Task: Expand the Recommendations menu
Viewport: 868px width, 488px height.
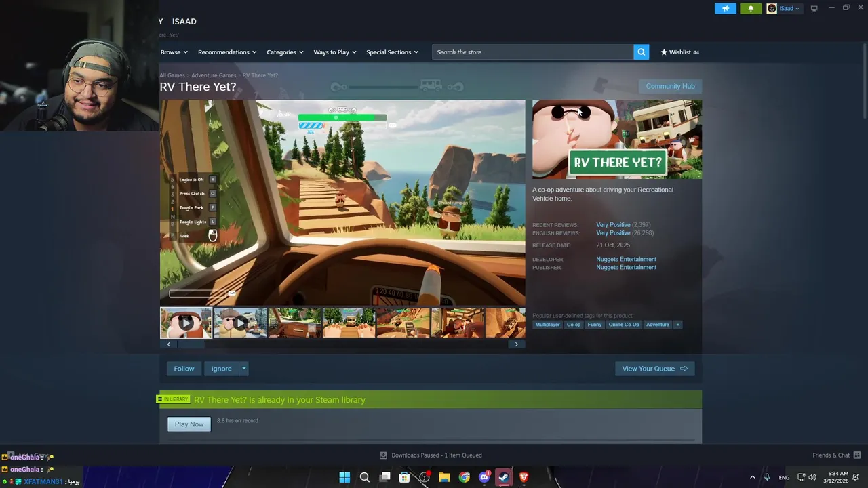Action: (x=227, y=52)
